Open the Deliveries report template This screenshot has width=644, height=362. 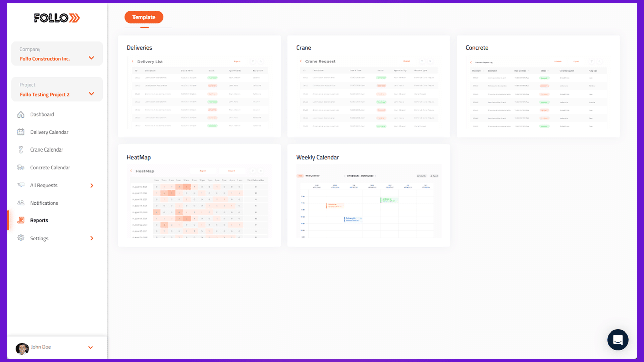(199, 86)
